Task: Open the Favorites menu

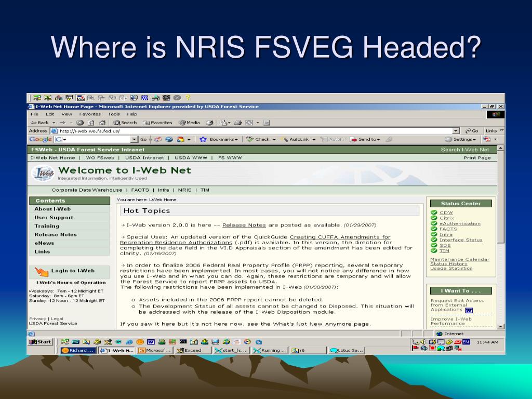Action: tap(90, 114)
